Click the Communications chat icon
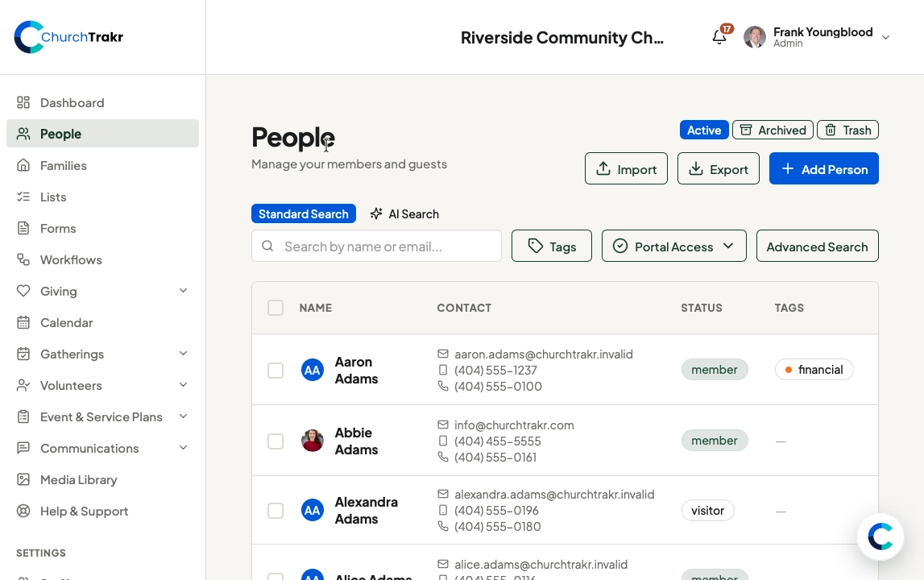924x580 pixels. tap(23, 448)
